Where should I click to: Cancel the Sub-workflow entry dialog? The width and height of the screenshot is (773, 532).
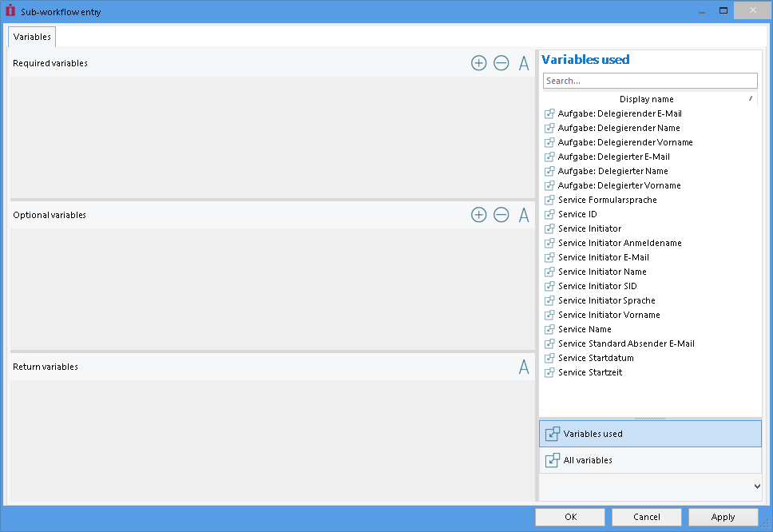coord(646,517)
